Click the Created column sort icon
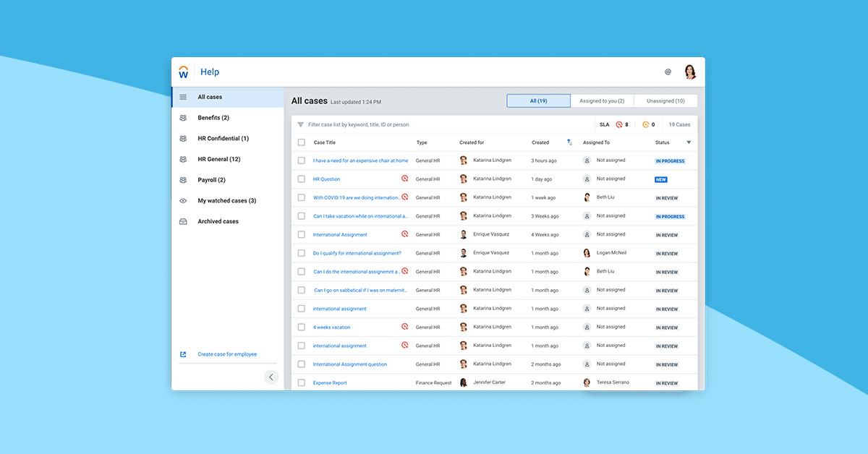This screenshot has height=454, width=868. [x=569, y=142]
